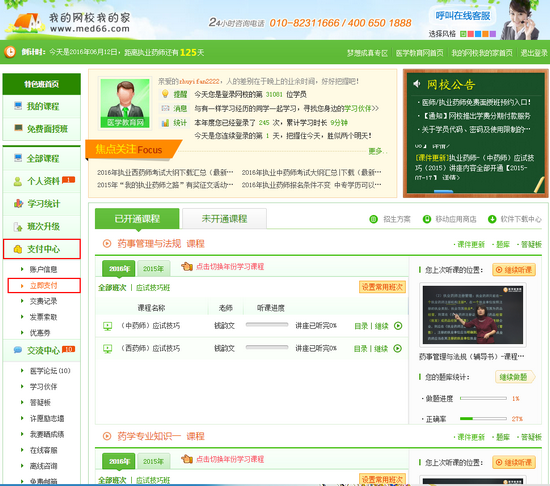The width and height of the screenshot is (550, 486).
Task: Click the countdown clock icon
Action: pyautogui.click(x=10, y=52)
